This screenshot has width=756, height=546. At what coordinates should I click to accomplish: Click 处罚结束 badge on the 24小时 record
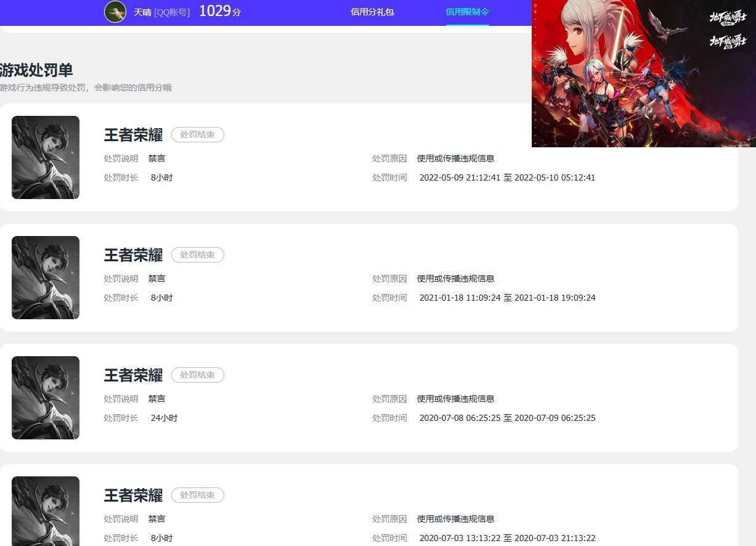(197, 375)
